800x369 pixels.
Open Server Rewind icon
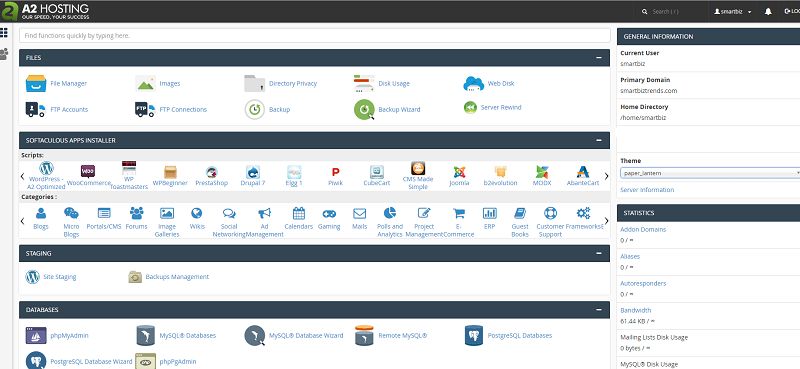tap(470, 108)
